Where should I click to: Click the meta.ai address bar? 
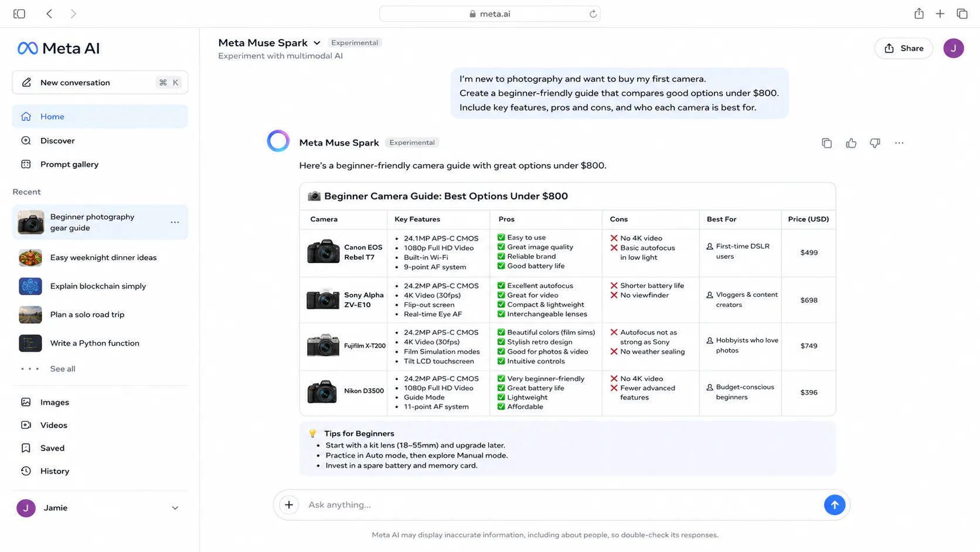click(490, 13)
